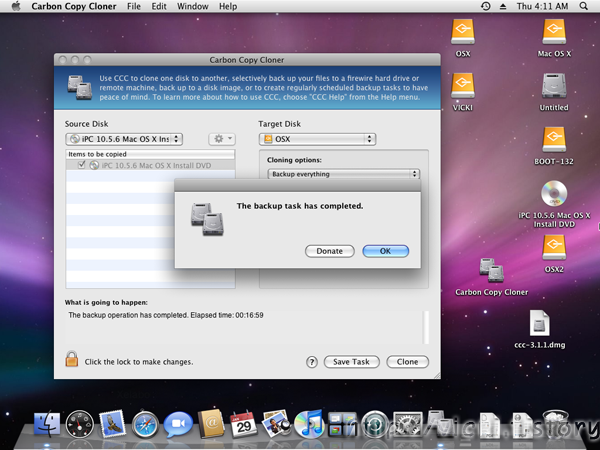Open iPhoto from the Dock

point(276,424)
